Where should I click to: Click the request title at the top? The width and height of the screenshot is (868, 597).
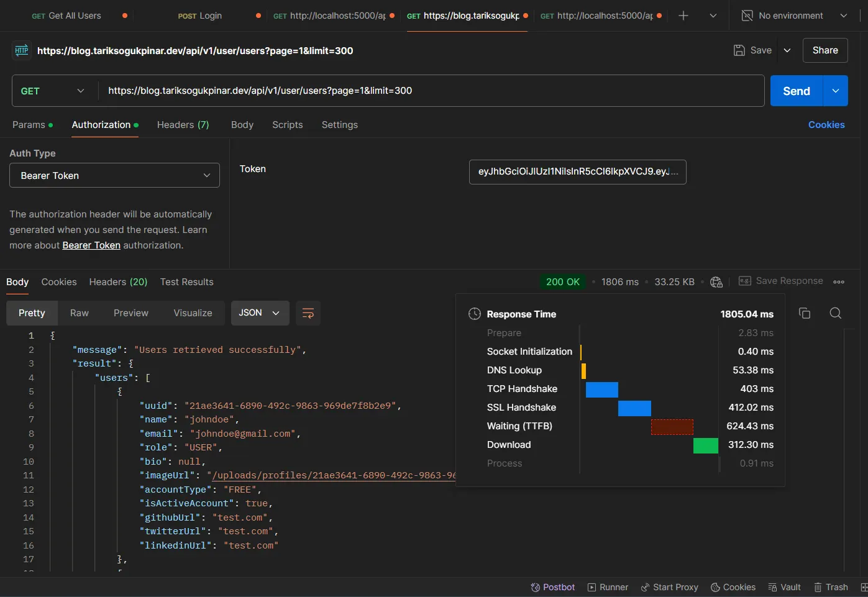pyautogui.click(x=195, y=51)
